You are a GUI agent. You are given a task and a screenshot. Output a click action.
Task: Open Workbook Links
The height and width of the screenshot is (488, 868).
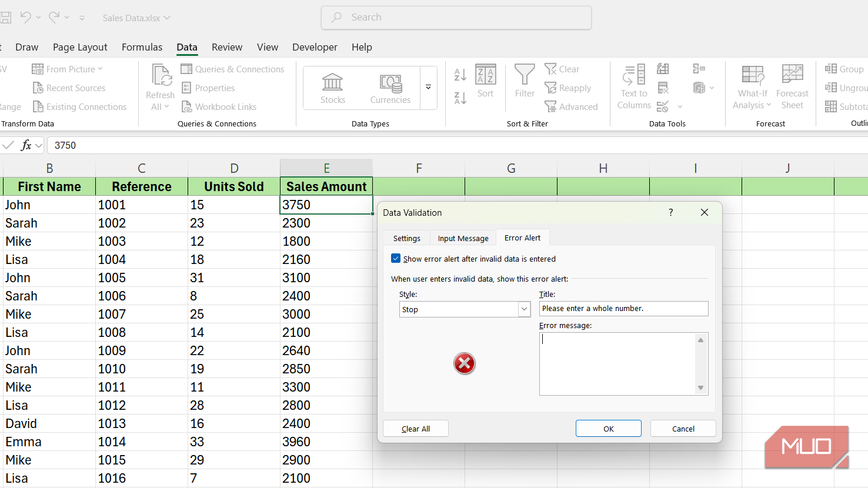coord(219,106)
